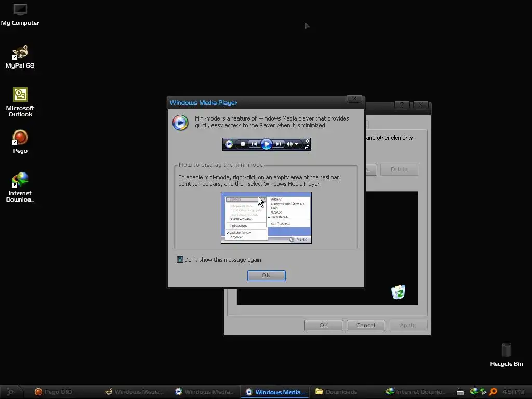
Task: Switch to the Internet Download Manager taskbar button
Action: click(x=415, y=392)
